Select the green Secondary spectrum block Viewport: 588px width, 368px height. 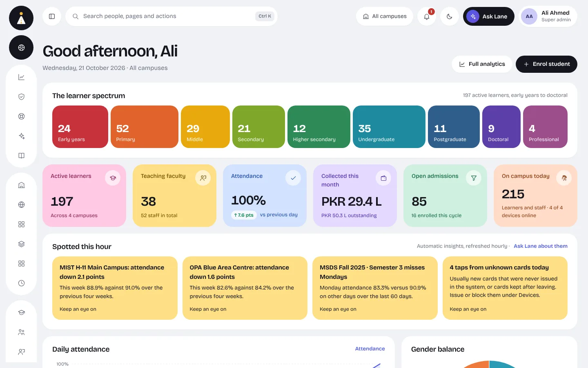[x=258, y=127]
